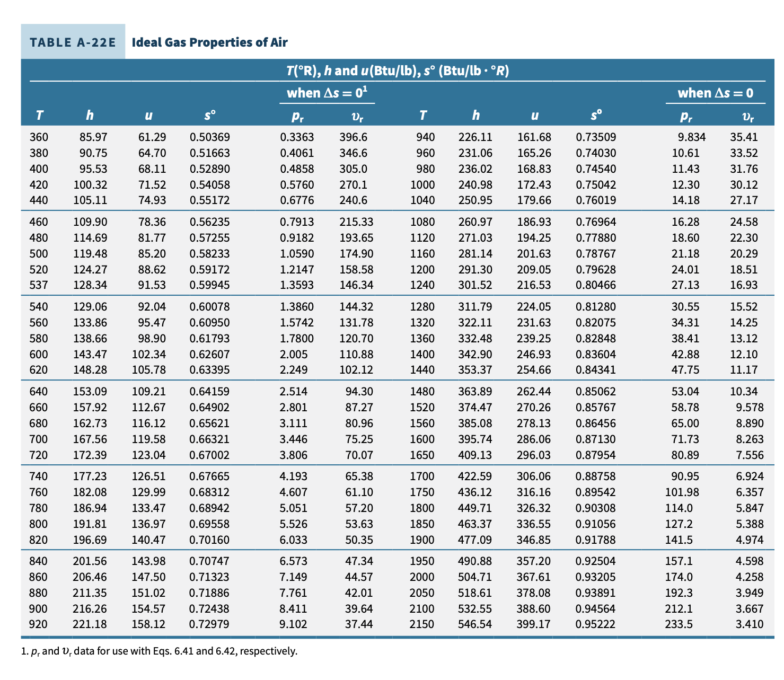This screenshot has width=784, height=680.
Task: Select pr value 5.526 at T 800
Action: pos(294,524)
